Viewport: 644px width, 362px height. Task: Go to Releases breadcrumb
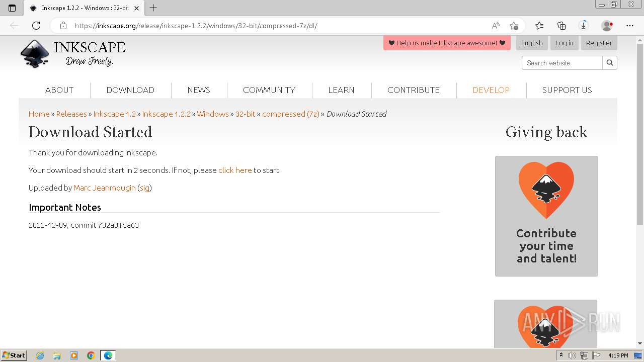(x=71, y=114)
